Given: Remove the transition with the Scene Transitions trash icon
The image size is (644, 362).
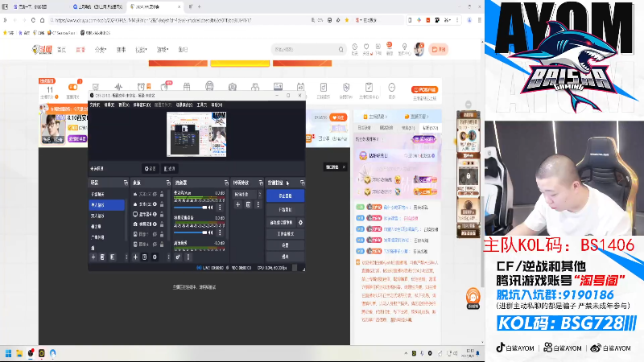Looking at the screenshot, I should point(248,204).
